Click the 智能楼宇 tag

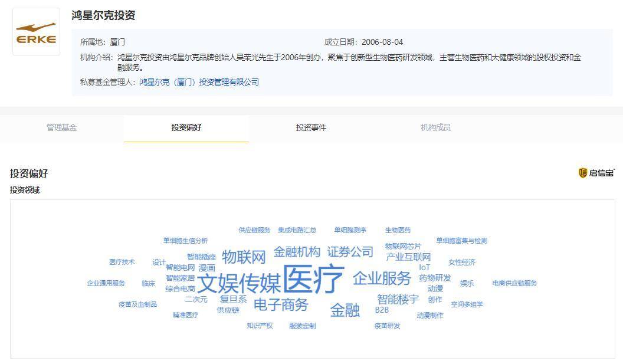398,299
